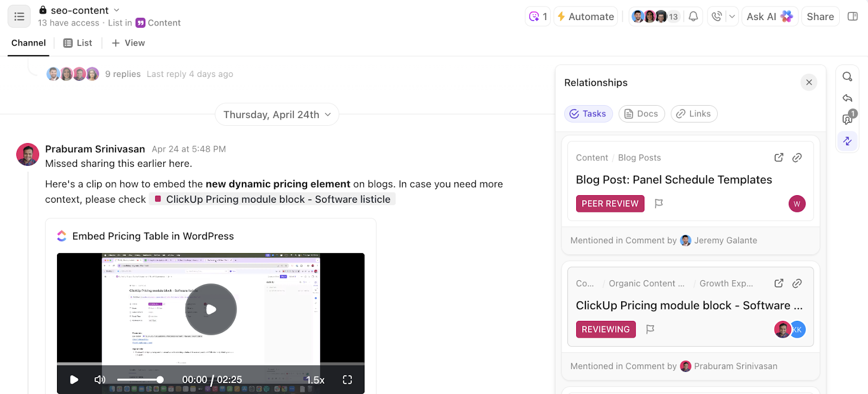The height and width of the screenshot is (394, 868).
Task: Change the REVIEWING status badge
Action: pyautogui.click(x=605, y=330)
